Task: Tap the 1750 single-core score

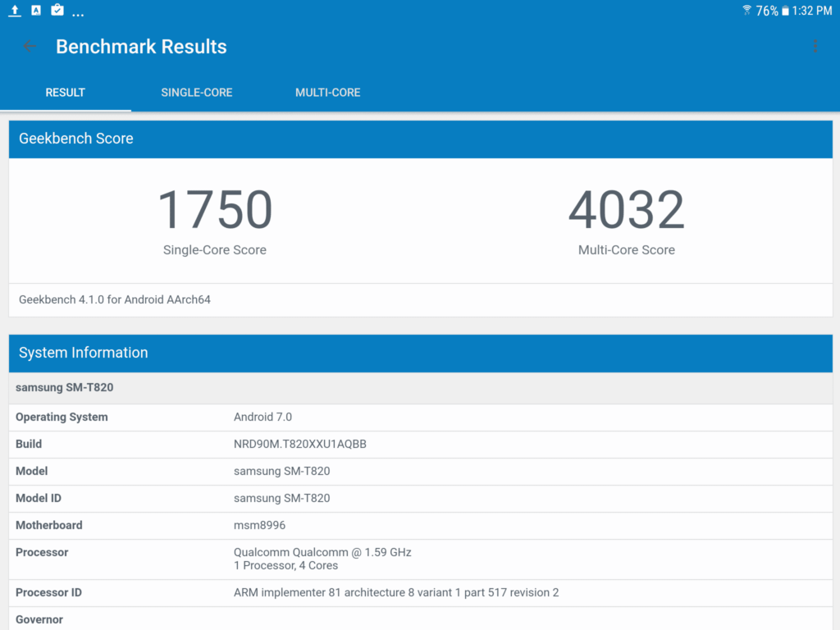Action: [215, 210]
